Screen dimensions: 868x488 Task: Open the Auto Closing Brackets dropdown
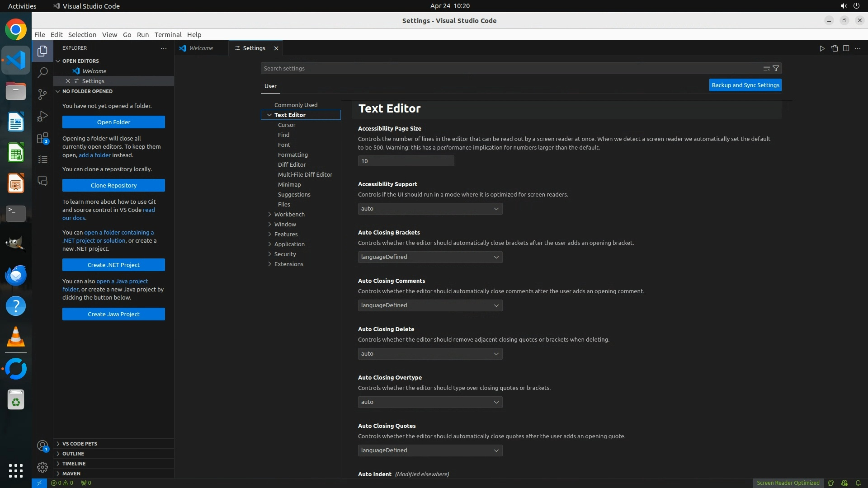pyautogui.click(x=430, y=257)
